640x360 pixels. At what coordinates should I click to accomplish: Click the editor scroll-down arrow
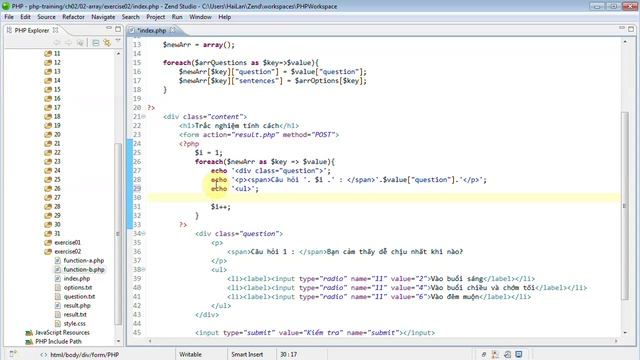coord(625,332)
